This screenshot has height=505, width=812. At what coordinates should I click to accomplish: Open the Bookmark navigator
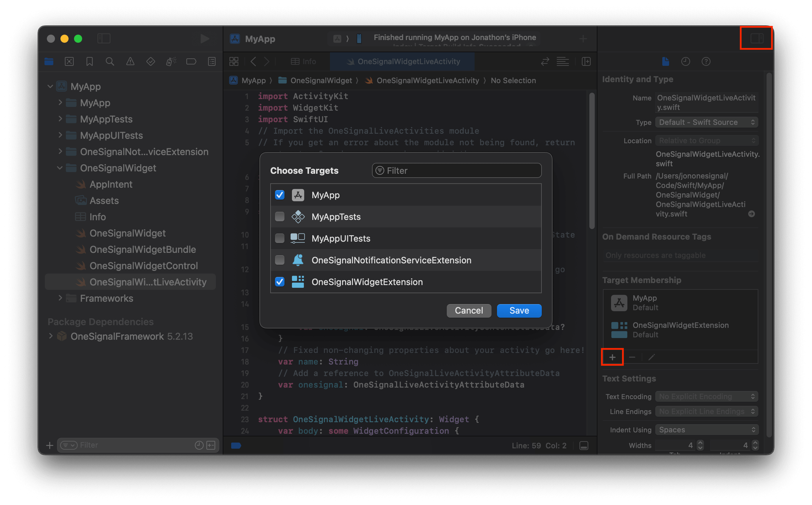pyautogui.click(x=90, y=61)
